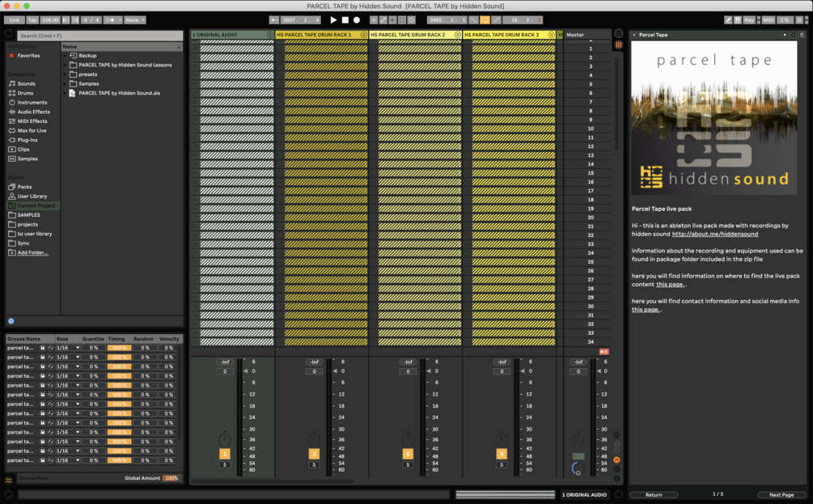Image resolution: width=813 pixels, height=504 pixels.
Task: Toggle the Automation Arm icon
Action: (383, 19)
